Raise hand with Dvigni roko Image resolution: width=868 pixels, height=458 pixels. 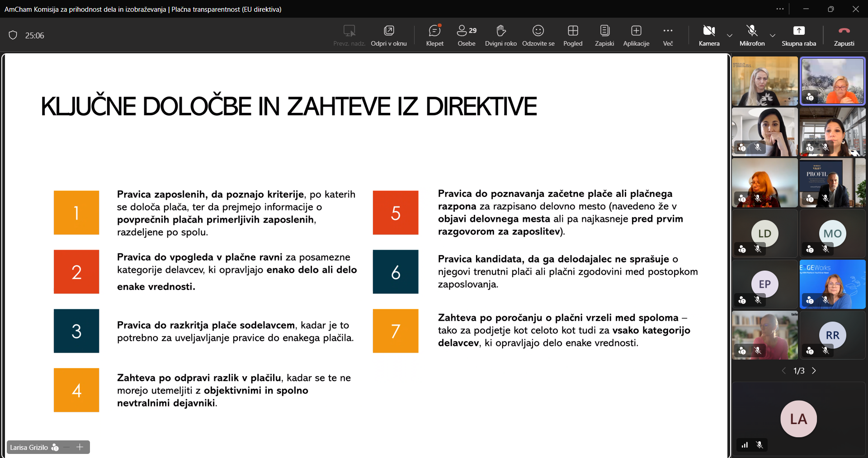pos(500,35)
